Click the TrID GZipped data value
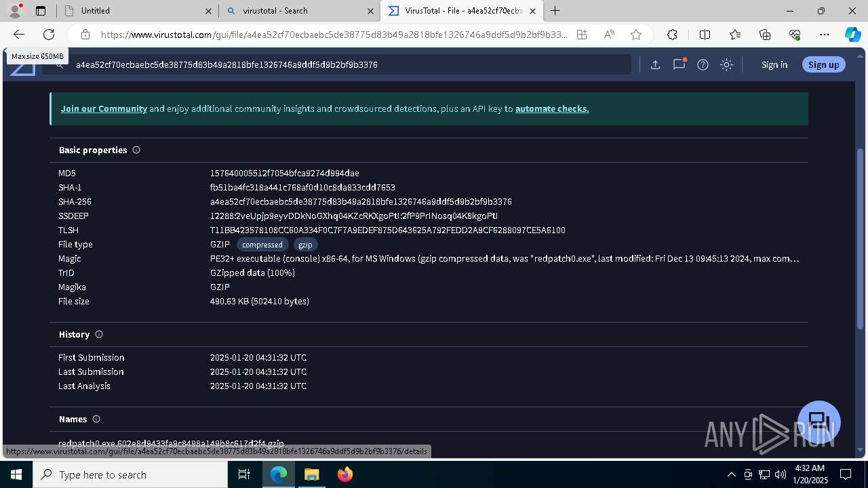This screenshot has width=868, height=488. pos(252,273)
